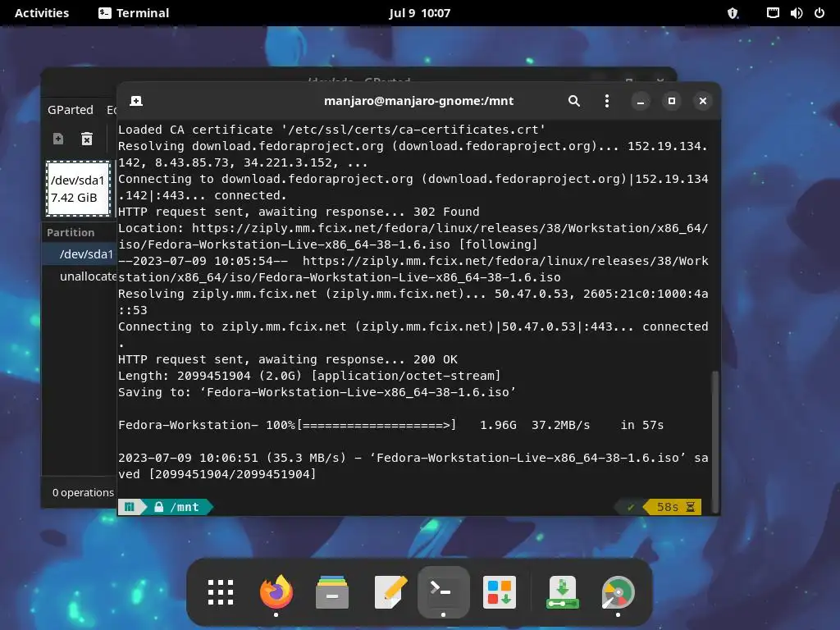The image size is (840, 630).
Task: Open the terminal three-dot menu
Action: pos(606,101)
